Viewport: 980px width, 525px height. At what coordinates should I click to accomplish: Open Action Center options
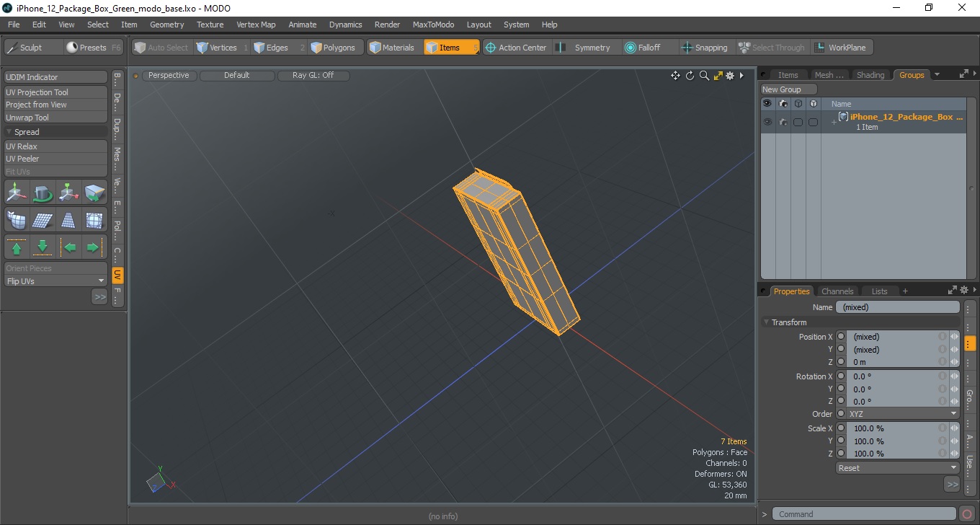pos(517,48)
